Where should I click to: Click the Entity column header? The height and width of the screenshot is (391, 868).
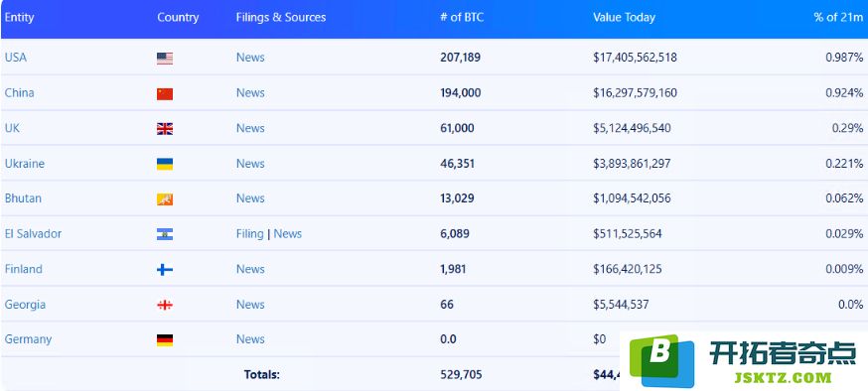click(20, 17)
